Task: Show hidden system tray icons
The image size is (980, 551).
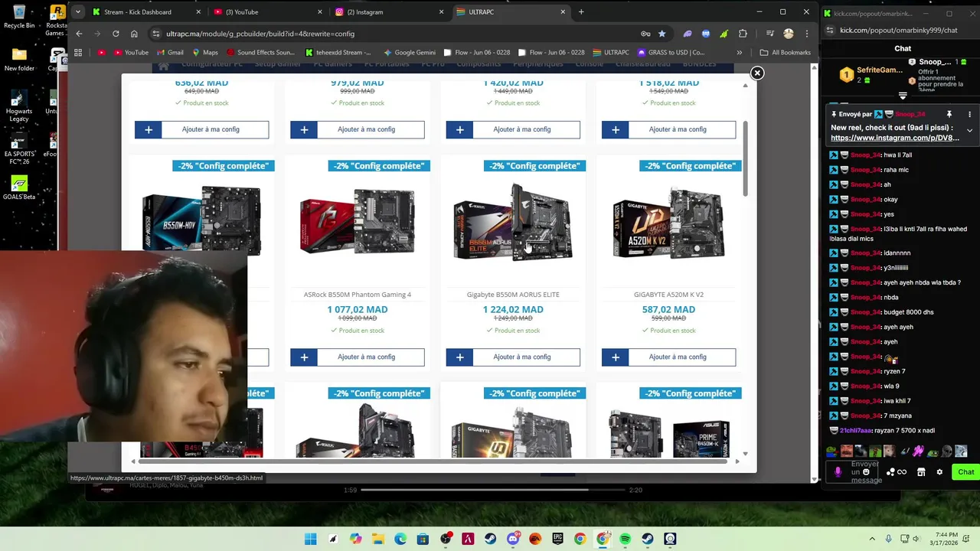Action: pyautogui.click(x=873, y=539)
